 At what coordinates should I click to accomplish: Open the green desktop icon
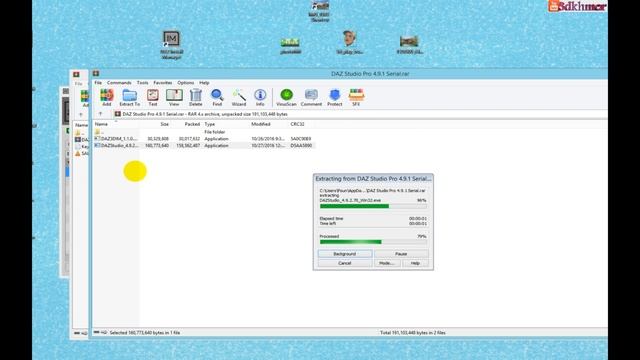click(290, 46)
